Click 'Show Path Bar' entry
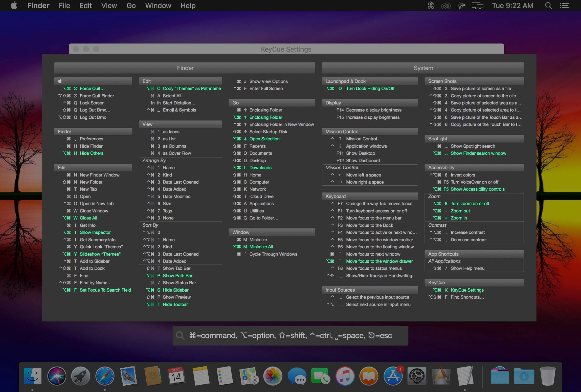This screenshot has height=392, width=581. (x=178, y=276)
